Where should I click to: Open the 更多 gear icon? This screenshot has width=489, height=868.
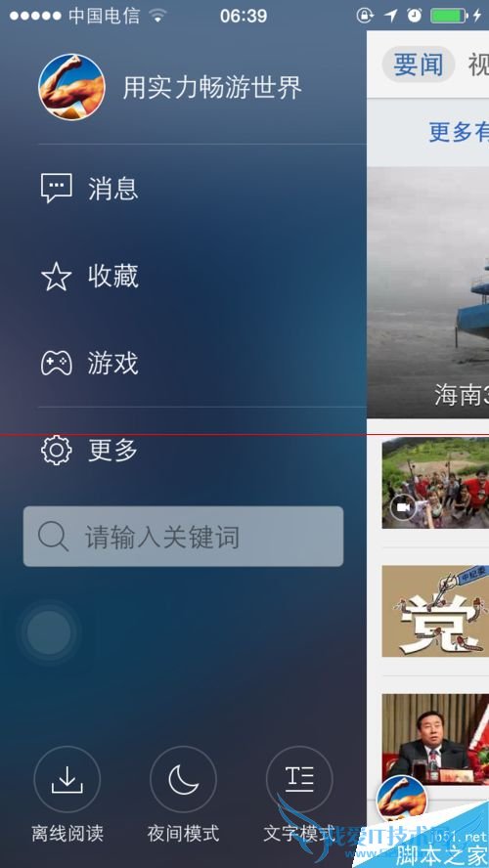point(56,450)
